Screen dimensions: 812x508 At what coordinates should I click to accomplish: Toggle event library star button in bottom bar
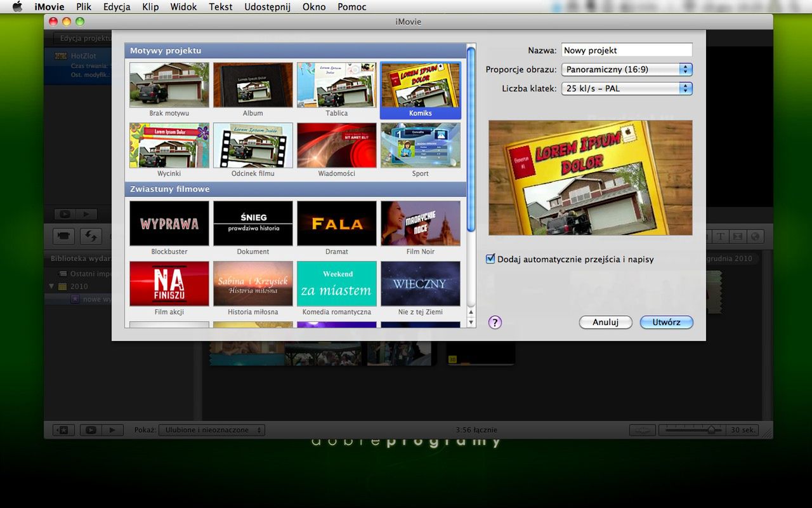click(63, 430)
